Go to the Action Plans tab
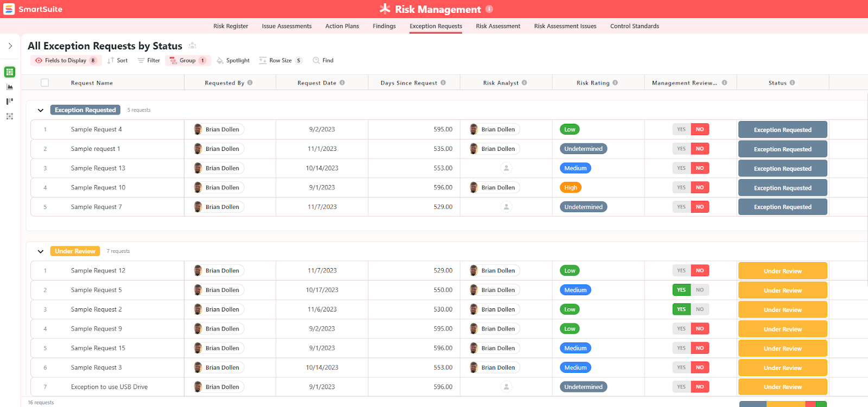868x407 pixels. point(342,26)
